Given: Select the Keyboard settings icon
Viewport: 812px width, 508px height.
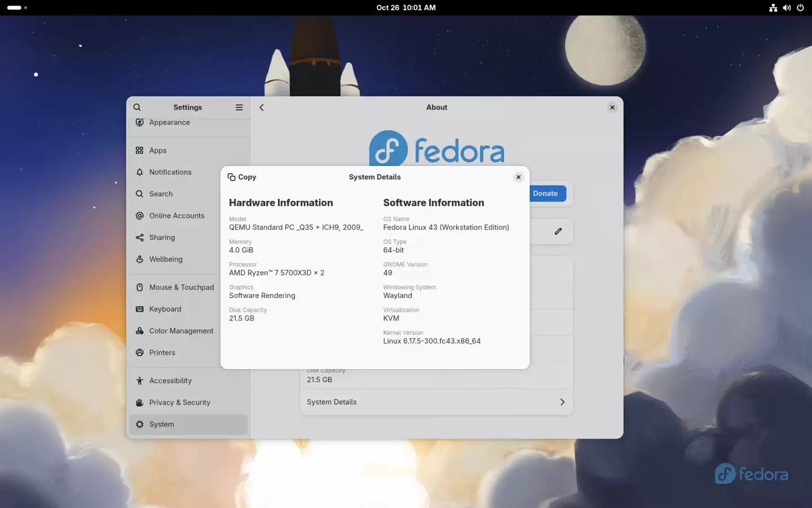Looking at the screenshot, I should (x=139, y=309).
